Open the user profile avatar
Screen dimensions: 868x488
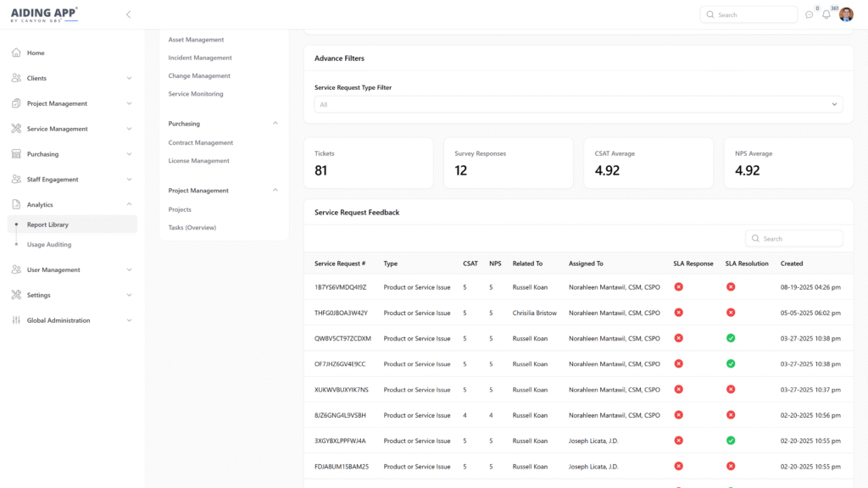click(846, 14)
